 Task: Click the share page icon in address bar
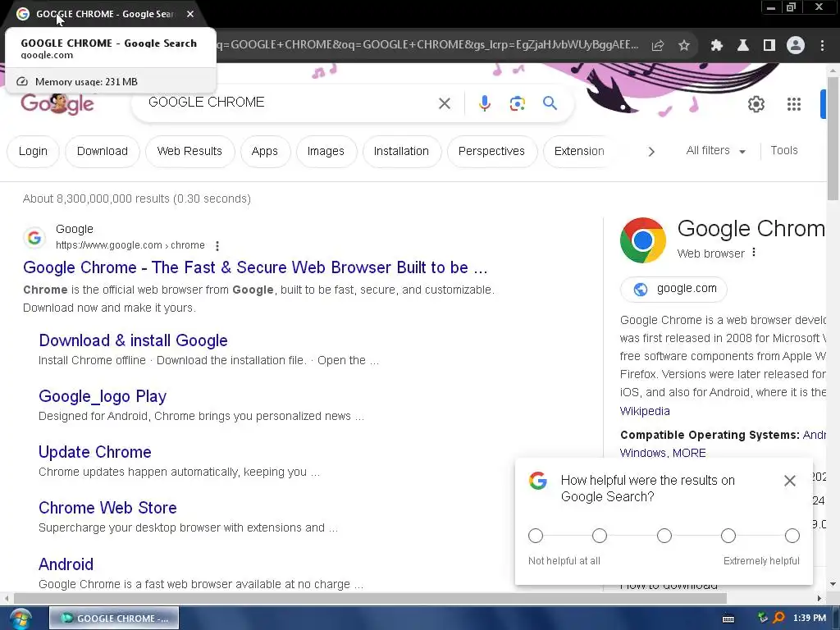click(657, 46)
